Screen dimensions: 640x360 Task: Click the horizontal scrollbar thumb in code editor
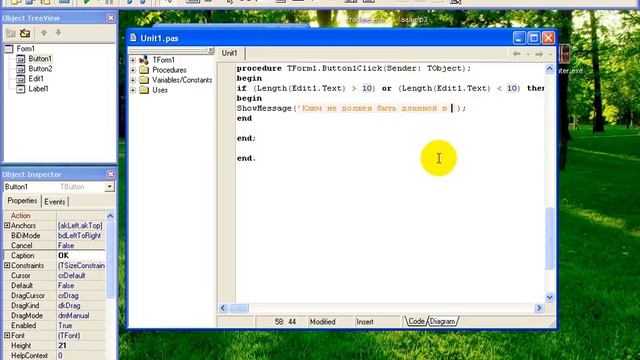[239, 308]
